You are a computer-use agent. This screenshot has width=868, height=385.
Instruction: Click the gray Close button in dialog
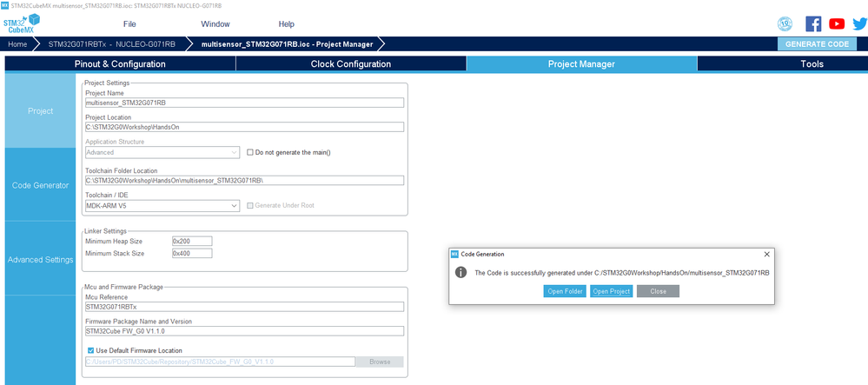(x=659, y=291)
